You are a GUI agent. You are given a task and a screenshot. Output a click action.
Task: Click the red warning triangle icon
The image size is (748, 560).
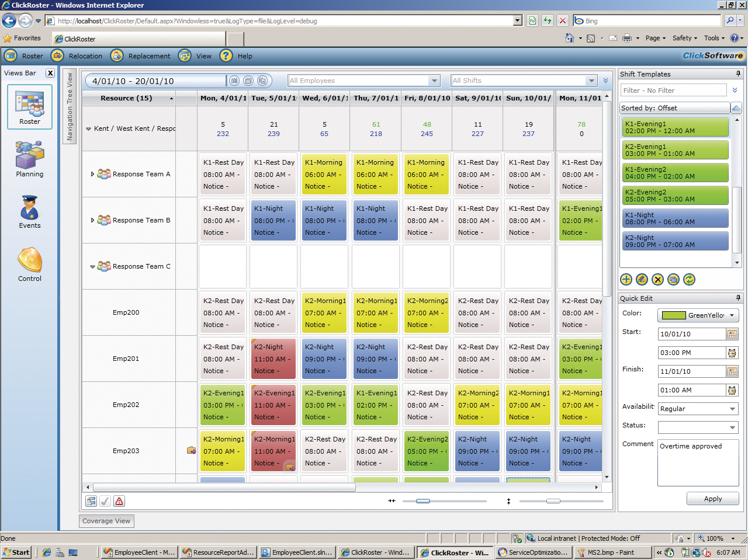[x=119, y=501]
